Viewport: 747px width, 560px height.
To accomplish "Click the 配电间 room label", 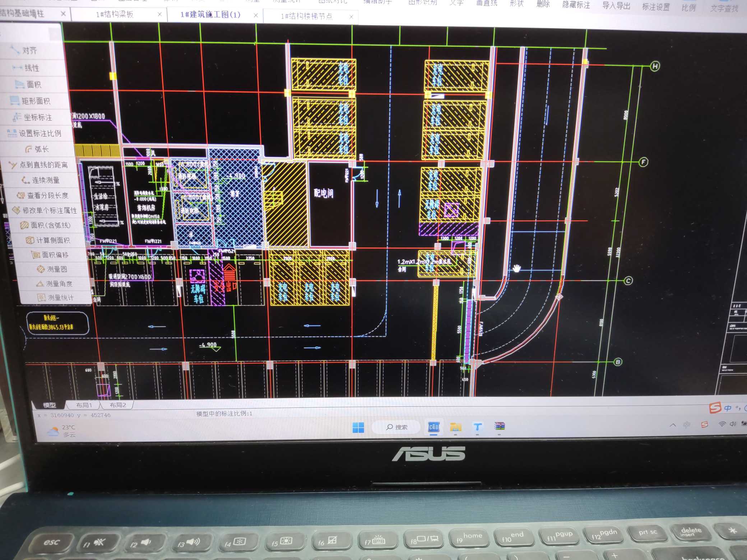I will click(324, 193).
